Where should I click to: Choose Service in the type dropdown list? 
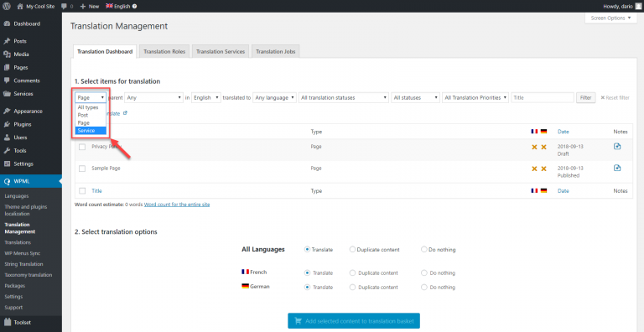(91, 131)
